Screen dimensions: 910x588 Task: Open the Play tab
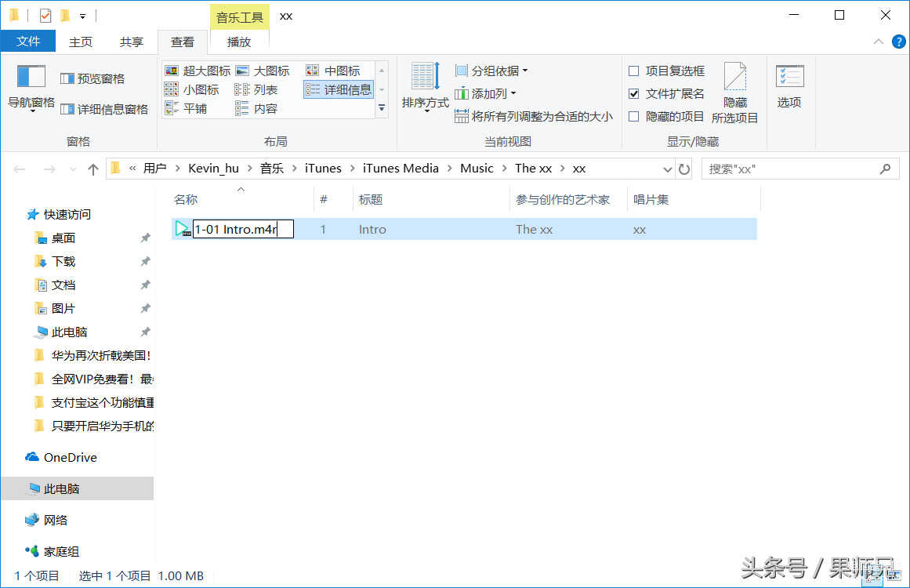tap(239, 42)
